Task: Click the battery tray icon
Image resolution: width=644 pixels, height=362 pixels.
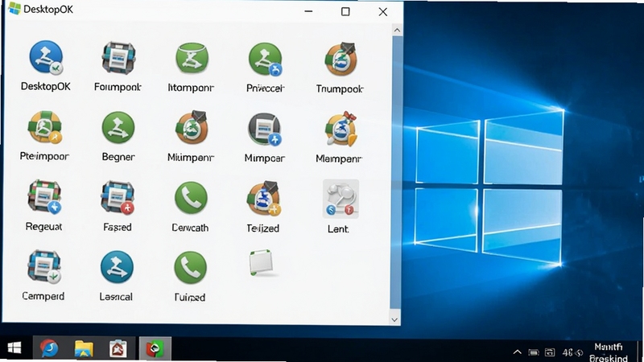Action: [534, 352]
